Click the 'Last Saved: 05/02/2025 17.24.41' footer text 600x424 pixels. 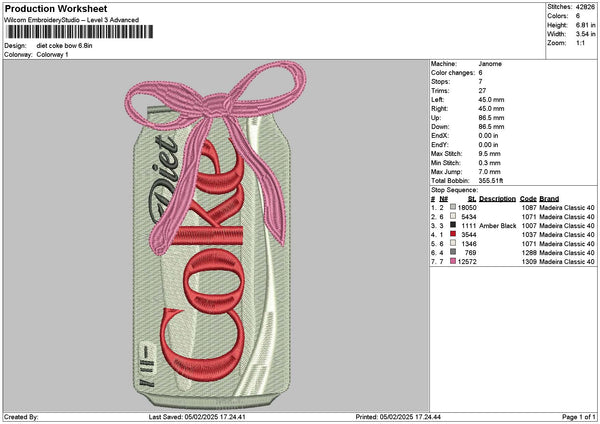click(197, 417)
